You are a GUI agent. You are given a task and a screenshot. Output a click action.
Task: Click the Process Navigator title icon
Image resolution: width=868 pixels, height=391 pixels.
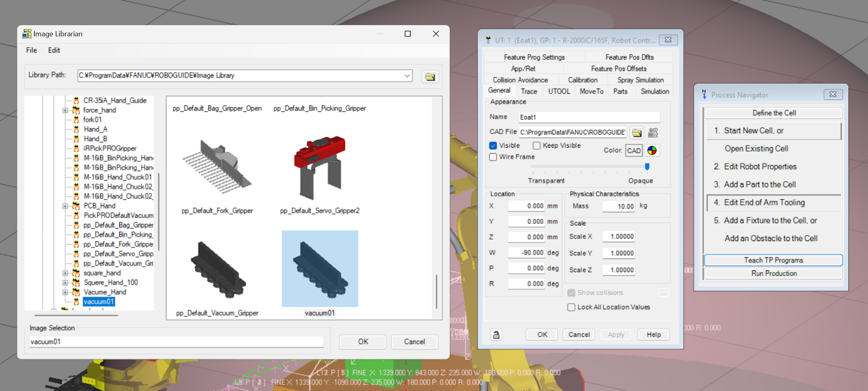click(704, 94)
